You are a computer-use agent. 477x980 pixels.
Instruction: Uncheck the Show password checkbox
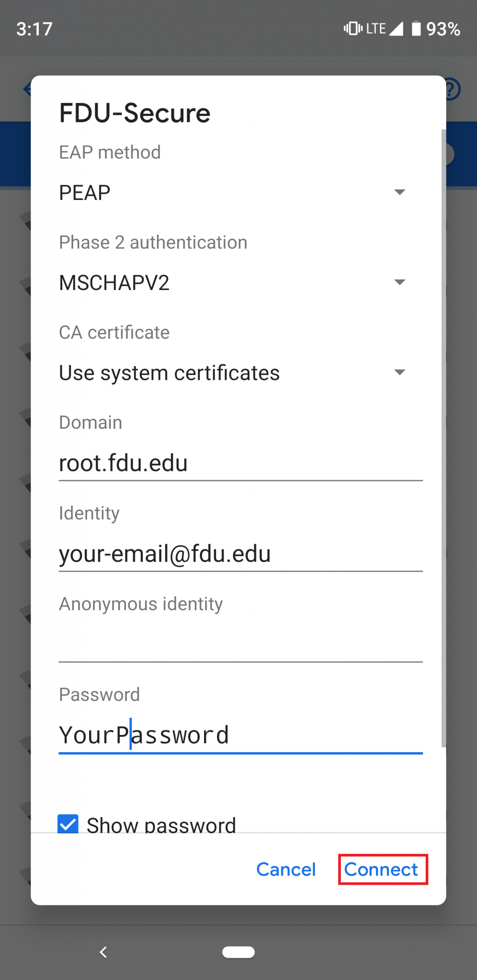click(x=68, y=824)
